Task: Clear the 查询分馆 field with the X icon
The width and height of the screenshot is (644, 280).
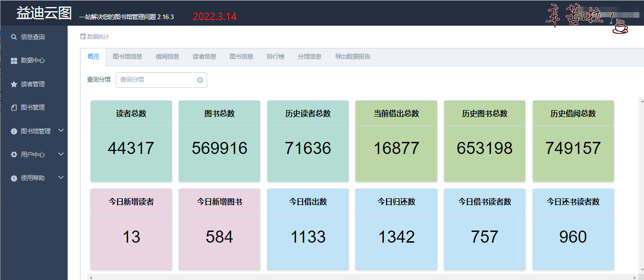Action: [200, 80]
